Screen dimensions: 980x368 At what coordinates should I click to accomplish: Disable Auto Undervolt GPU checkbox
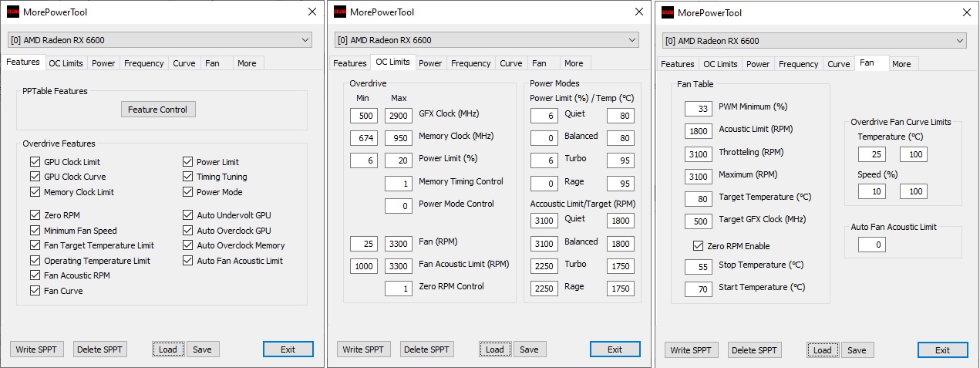pos(188,215)
